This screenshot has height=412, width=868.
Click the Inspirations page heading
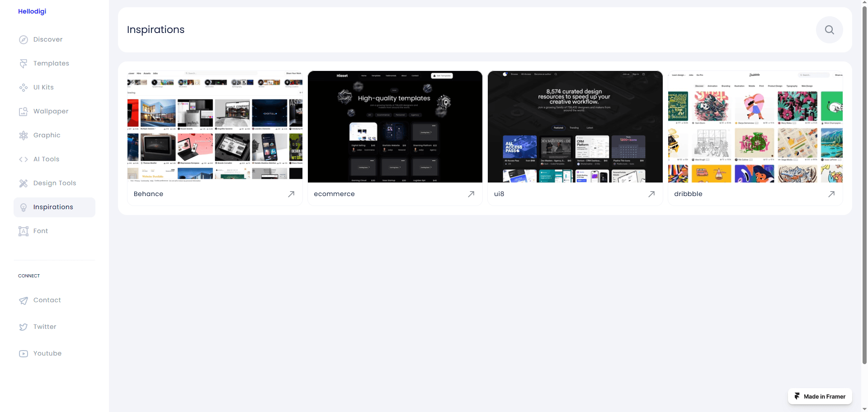156,30
